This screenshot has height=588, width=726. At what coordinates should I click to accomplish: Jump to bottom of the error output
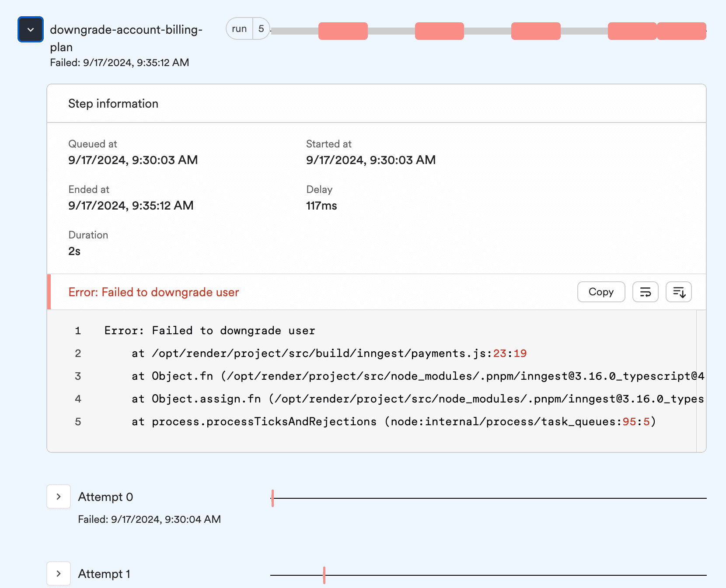pos(679,292)
